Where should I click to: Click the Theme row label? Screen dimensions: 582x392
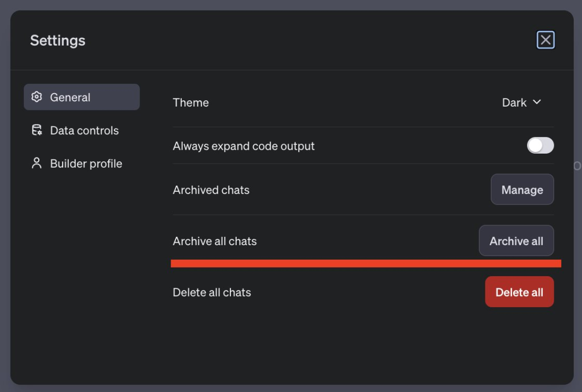pyautogui.click(x=191, y=103)
